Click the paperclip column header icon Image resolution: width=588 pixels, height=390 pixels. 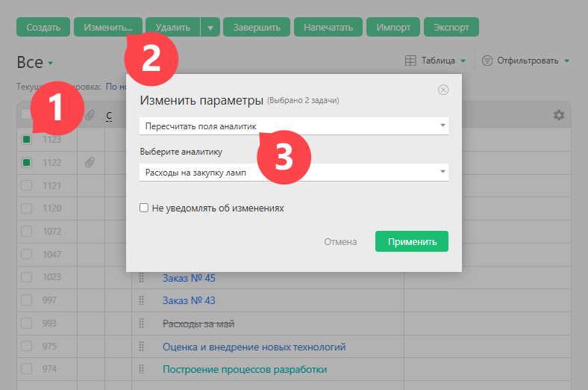coord(90,115)
